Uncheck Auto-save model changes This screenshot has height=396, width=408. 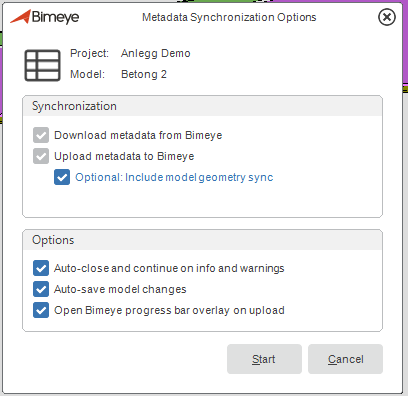tap(41, 289)
